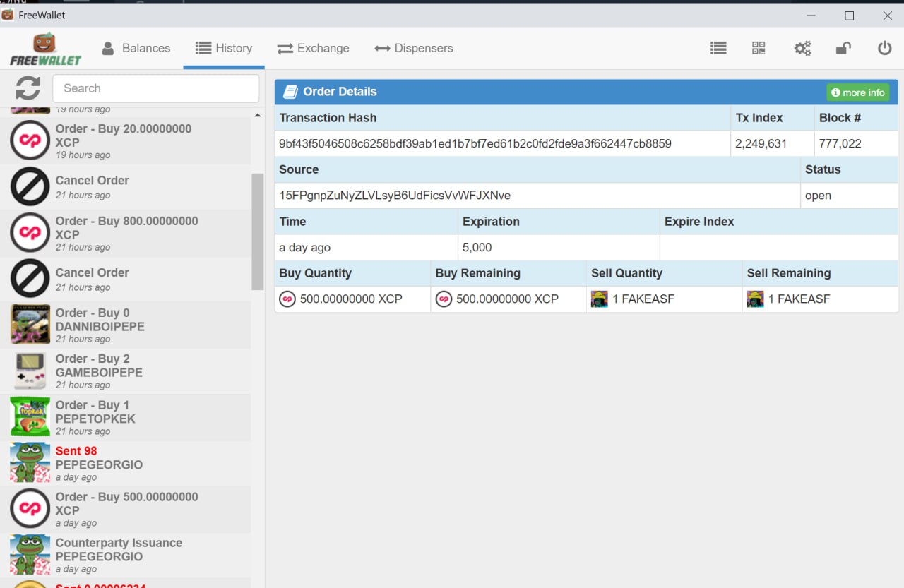Click the transaction hash value
The height and width of the screenshot is (588, 904).
[x=475, y=143]
